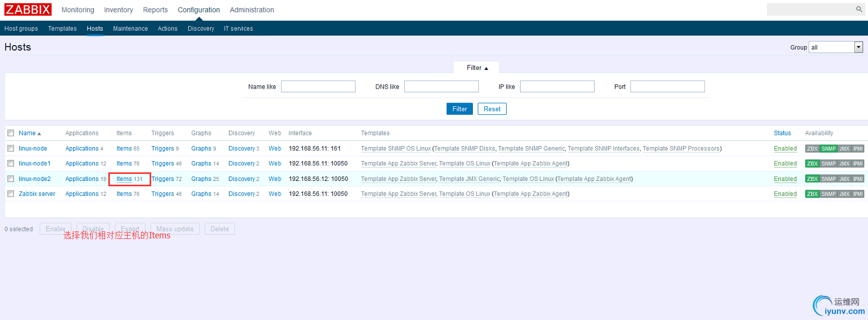The image size is (868, 320).
Task: Go to IT services submenu
Action: pyautogui.click(x=239, y=28)
